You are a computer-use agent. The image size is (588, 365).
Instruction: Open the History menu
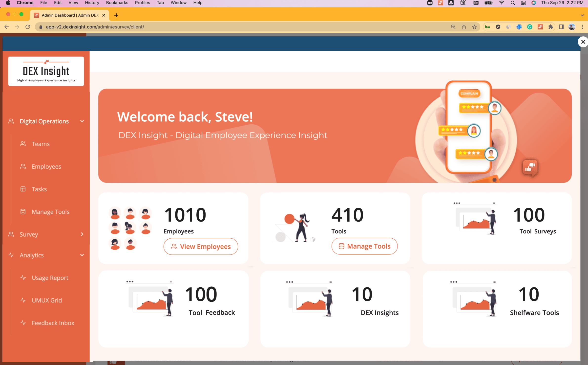(x=92, y=3)
